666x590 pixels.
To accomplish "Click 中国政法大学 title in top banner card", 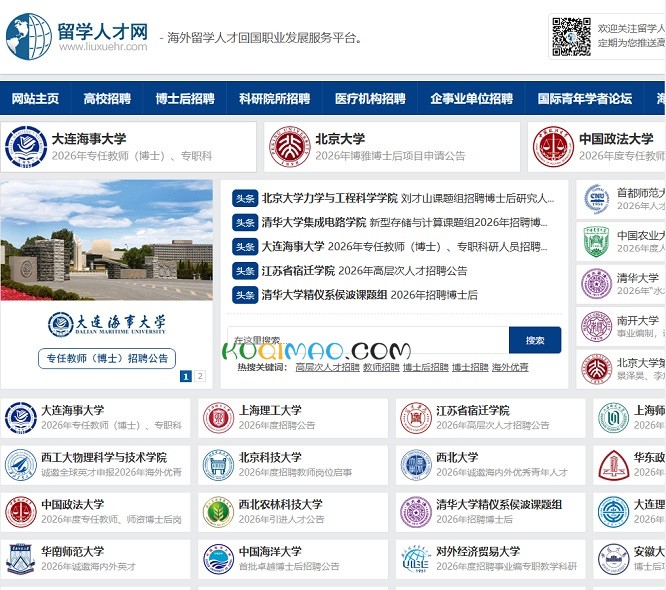I will pyautogui.click(x=616, y=139).
